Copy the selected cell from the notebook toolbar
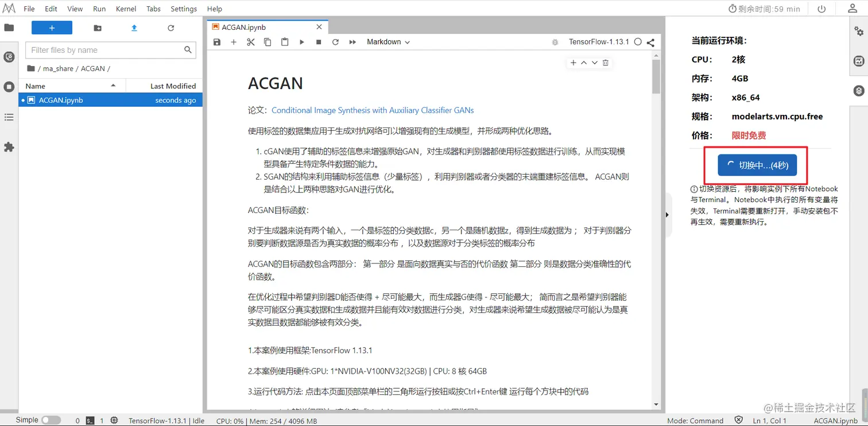The height and width of the screenshot is (426, 868). click(268, 42)
